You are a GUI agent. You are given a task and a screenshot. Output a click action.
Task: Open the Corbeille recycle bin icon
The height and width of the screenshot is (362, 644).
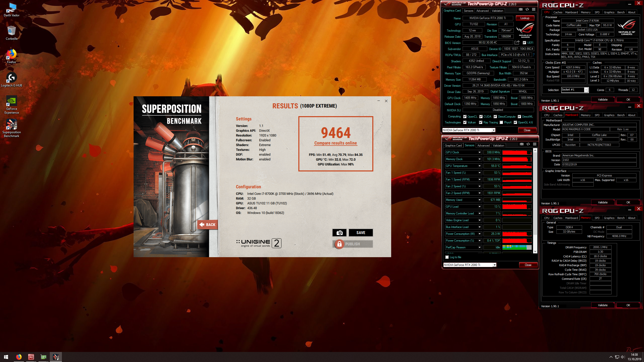[x=12, y=33]
